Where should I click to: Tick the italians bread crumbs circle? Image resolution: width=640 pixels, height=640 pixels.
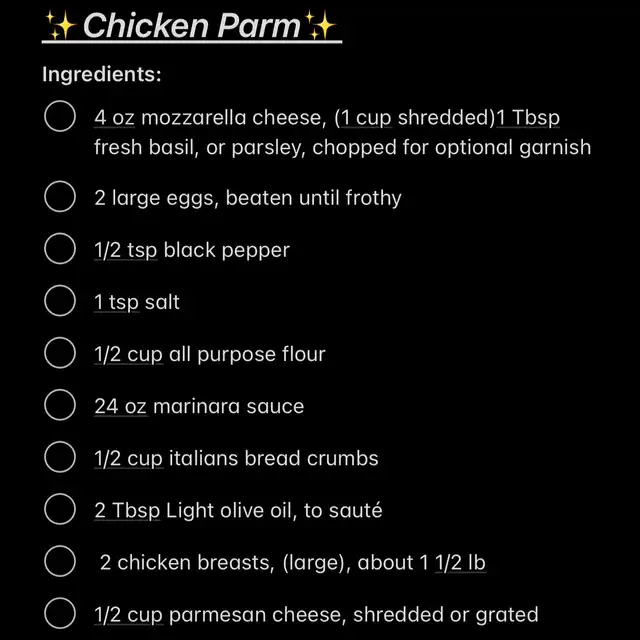[60, 458]
